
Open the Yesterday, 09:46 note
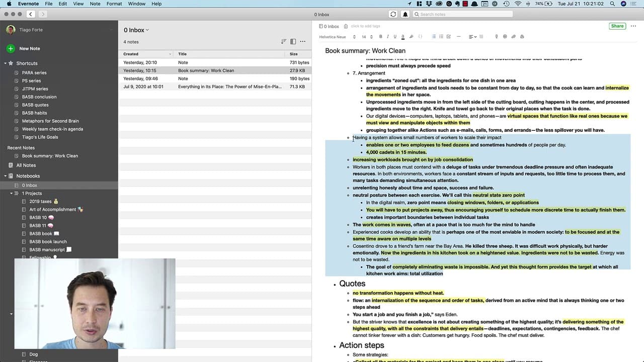coord(215,78)
